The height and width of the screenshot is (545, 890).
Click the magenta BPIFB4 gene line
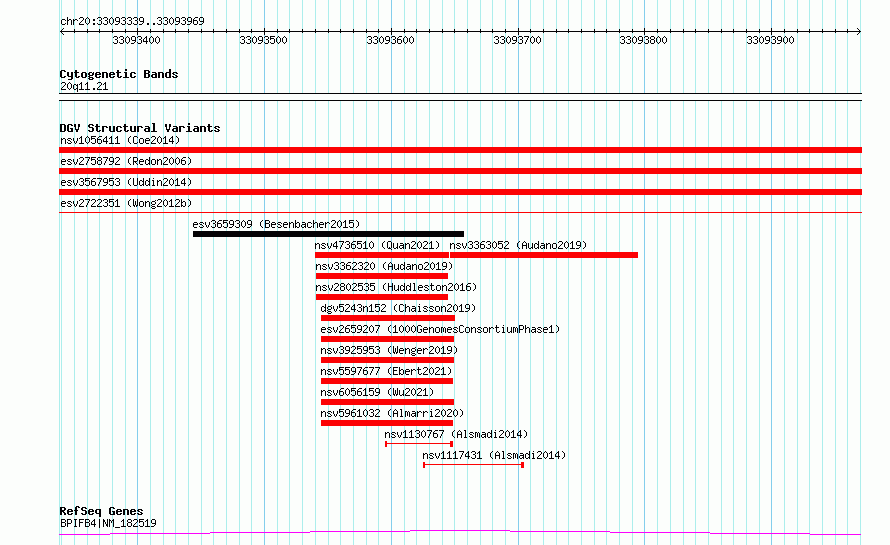460,533
